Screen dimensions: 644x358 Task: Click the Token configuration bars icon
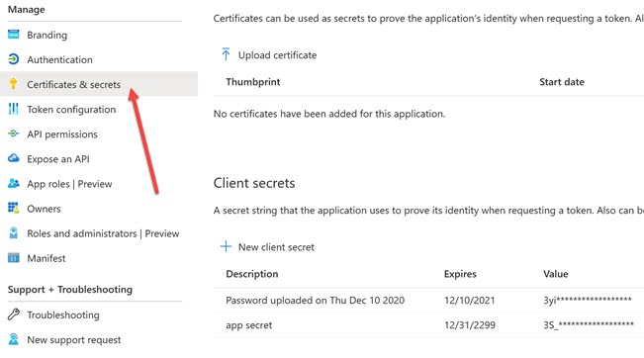pyautogui.click(x=14, y=109)
